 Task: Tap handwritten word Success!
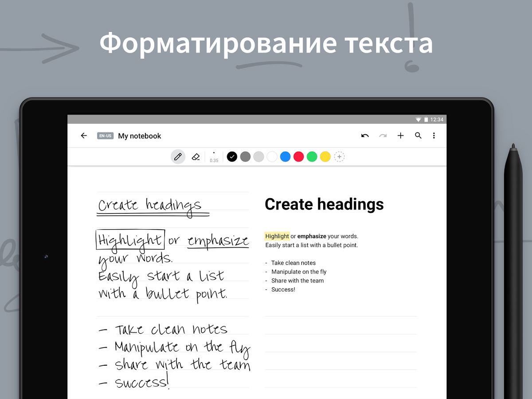pos(142,382)
